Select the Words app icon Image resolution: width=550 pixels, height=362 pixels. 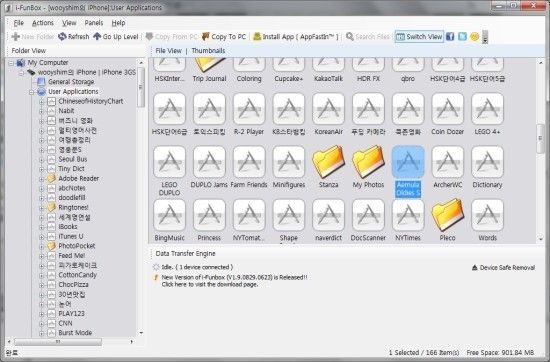[x=487, y=215]
